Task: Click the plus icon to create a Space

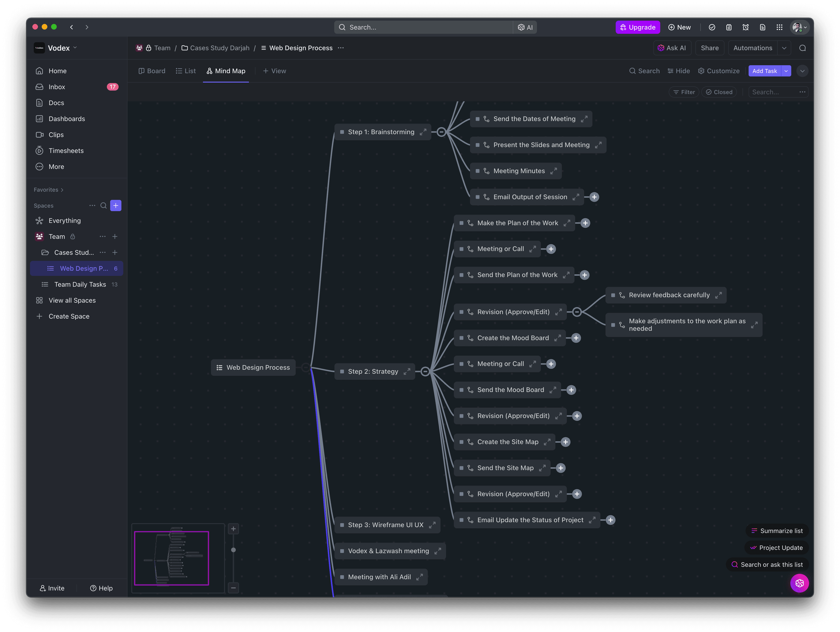Action: (116, 206)
